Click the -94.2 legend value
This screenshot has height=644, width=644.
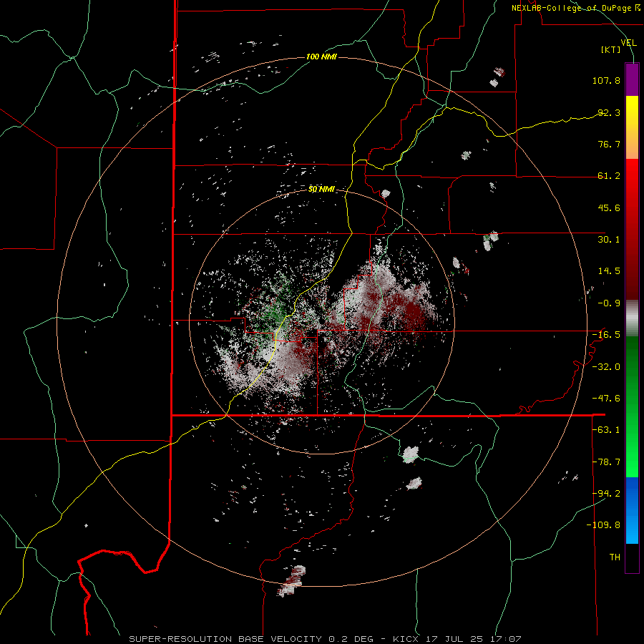click(x=606, y=494)
